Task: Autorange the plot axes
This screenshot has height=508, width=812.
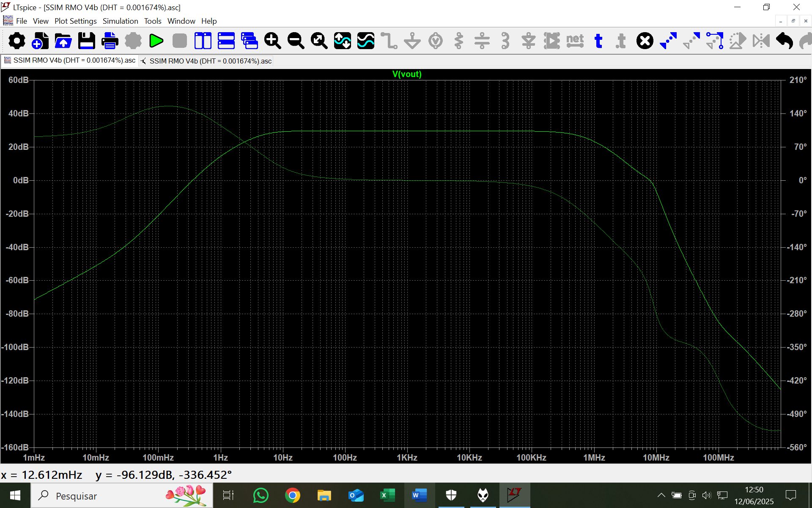Action: pos(343,41)
